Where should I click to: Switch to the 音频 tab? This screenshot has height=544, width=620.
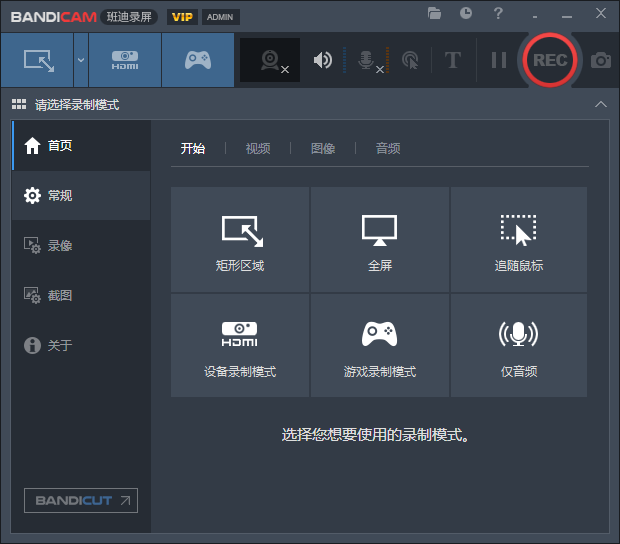pos(388,148)
